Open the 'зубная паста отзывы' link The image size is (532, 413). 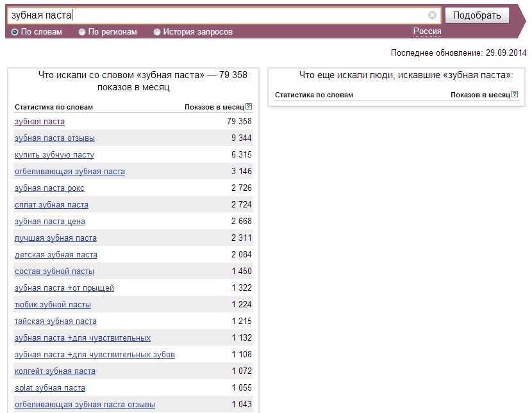point(54,138)
